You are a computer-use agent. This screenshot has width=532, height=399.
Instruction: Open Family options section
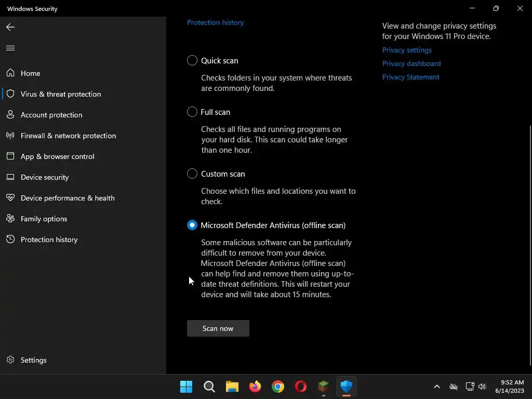click(83, 219)
